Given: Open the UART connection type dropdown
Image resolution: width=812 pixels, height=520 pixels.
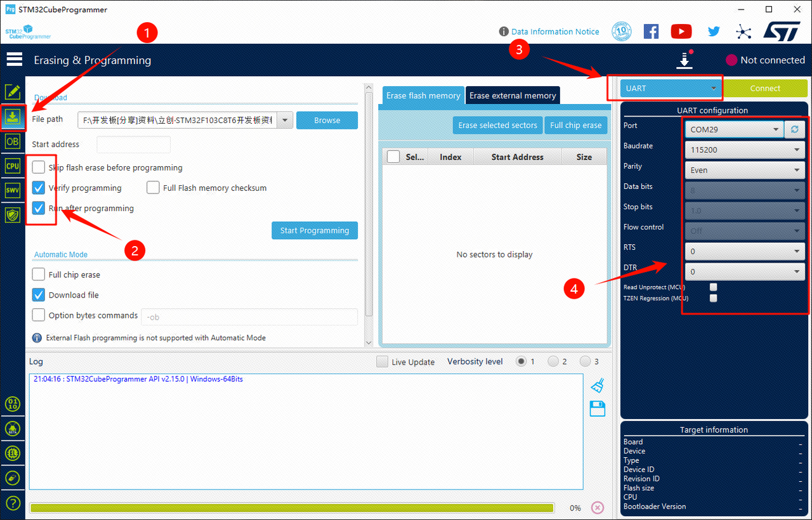Looking at the screenshot, I should [x=671, y=88].
